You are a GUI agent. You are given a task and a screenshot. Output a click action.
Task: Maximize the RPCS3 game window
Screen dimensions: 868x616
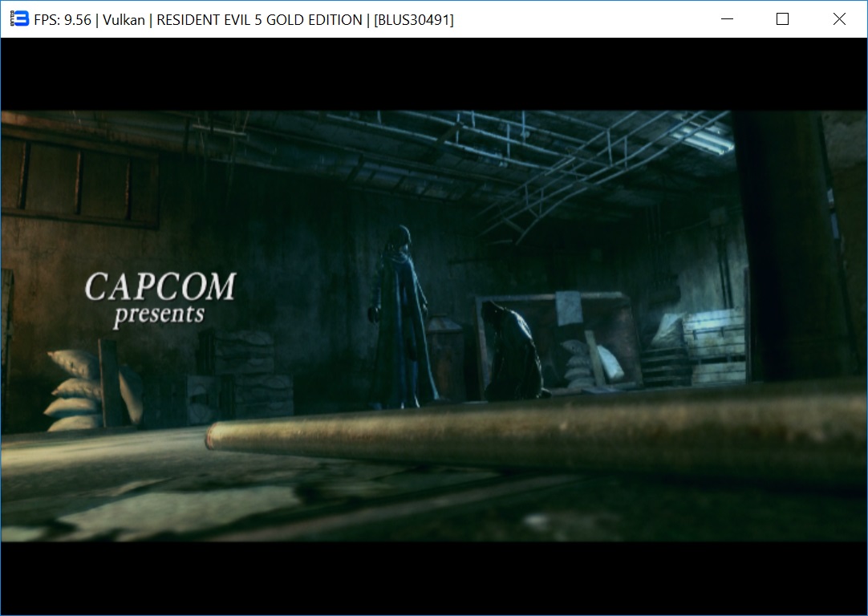point(782,18)
